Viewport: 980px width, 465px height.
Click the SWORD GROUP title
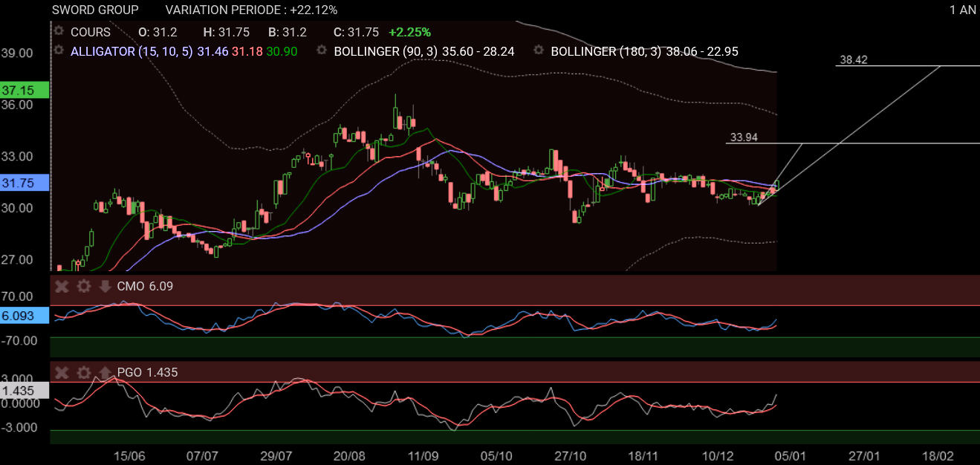[x=95, y=10]
